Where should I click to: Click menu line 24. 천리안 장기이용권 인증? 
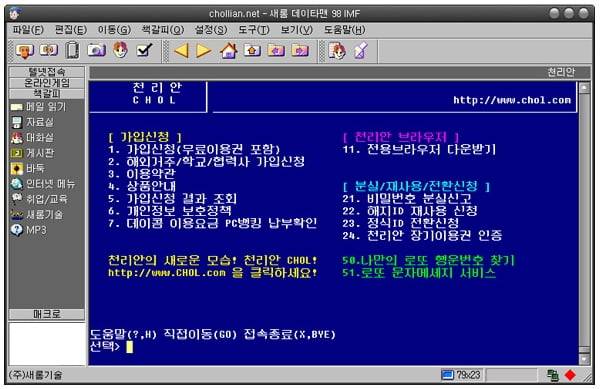pyautogui.click(x=422, y=235)
